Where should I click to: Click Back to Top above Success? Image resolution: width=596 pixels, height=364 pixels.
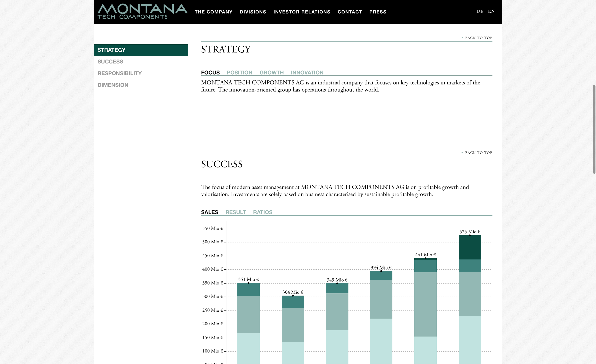click(477, 153)
